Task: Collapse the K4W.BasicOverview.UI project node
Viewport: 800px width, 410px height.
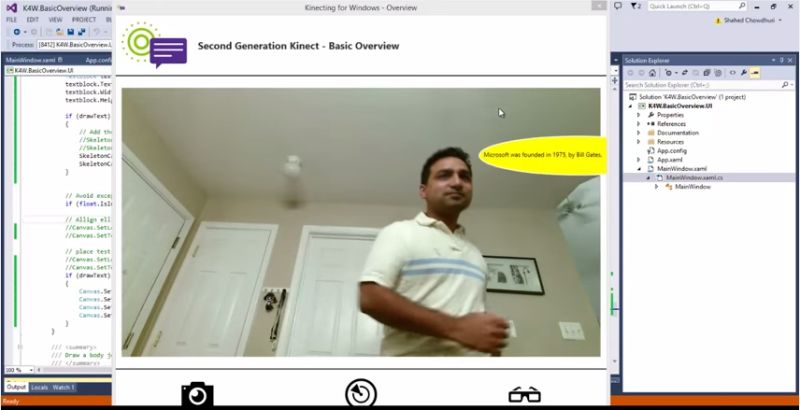Action: 631,106
